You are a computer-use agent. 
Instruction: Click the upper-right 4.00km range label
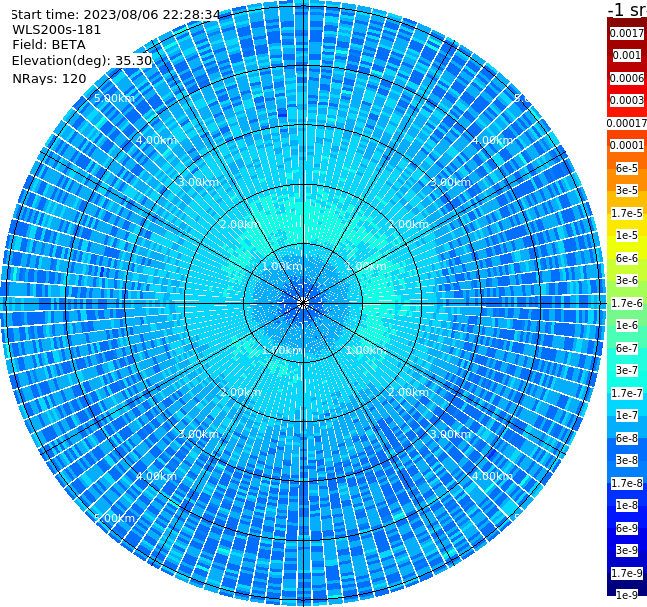tap(492, 140)
